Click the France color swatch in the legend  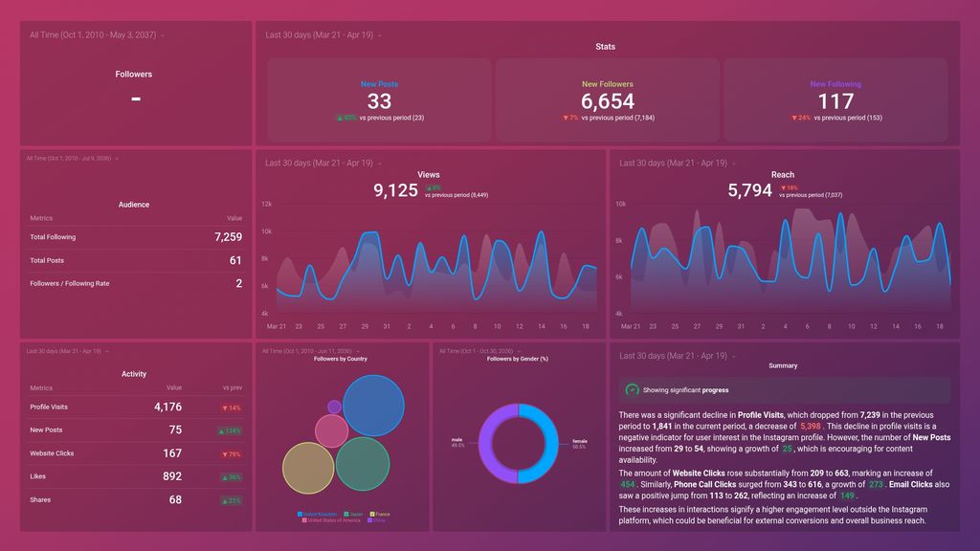[374, 514]
